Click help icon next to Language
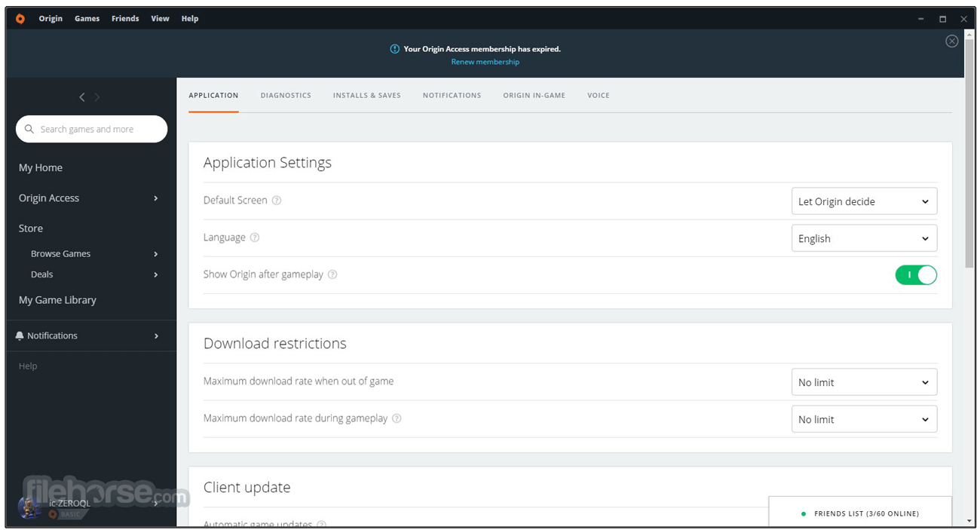 tap(255, 237)
